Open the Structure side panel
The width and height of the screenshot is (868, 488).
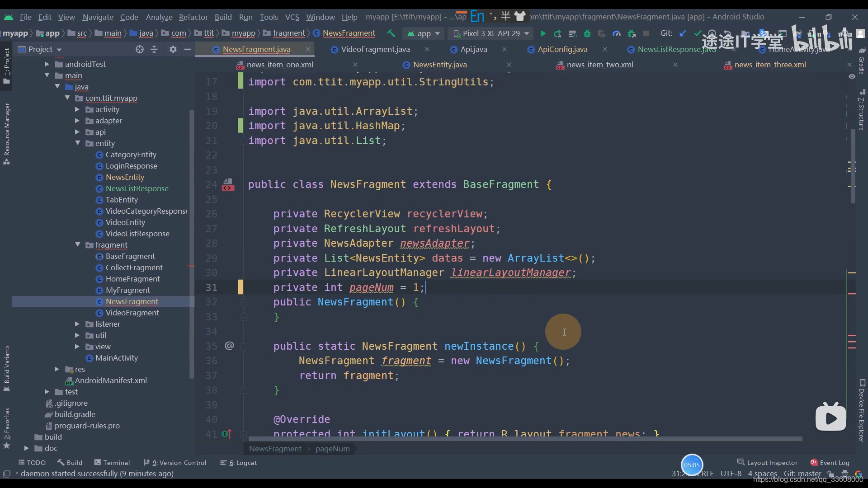(x=862, y=110)
